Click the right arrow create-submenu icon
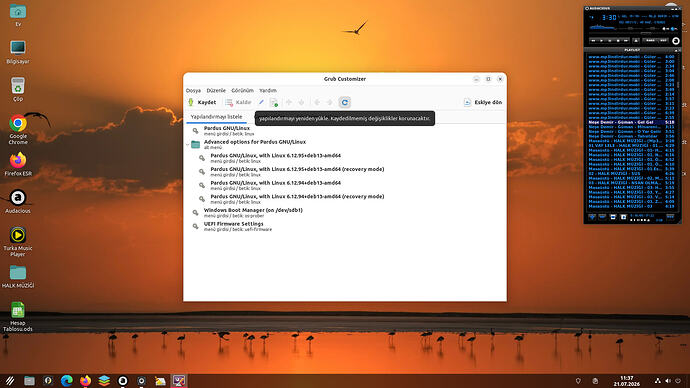Image resolution: width=690 pixels, height=388 pixels. 330,102
